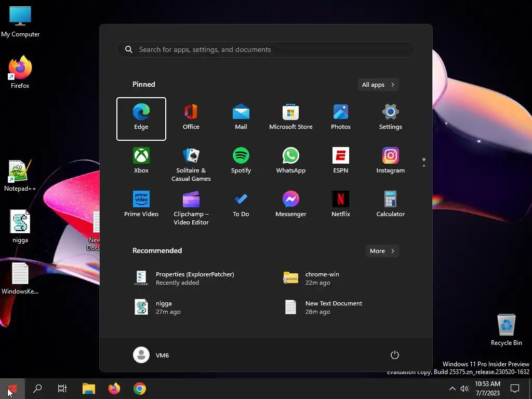Click the search box for apps and settings
Screen dimensions: 532x399
pos(265,49)
